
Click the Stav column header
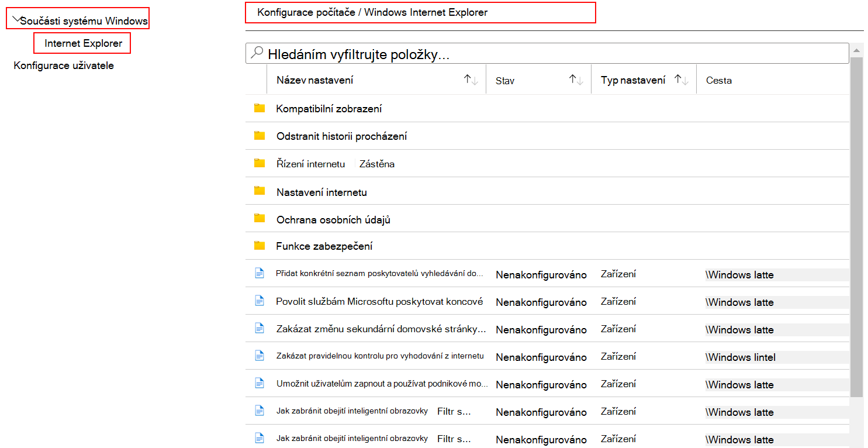pos(505,81)
